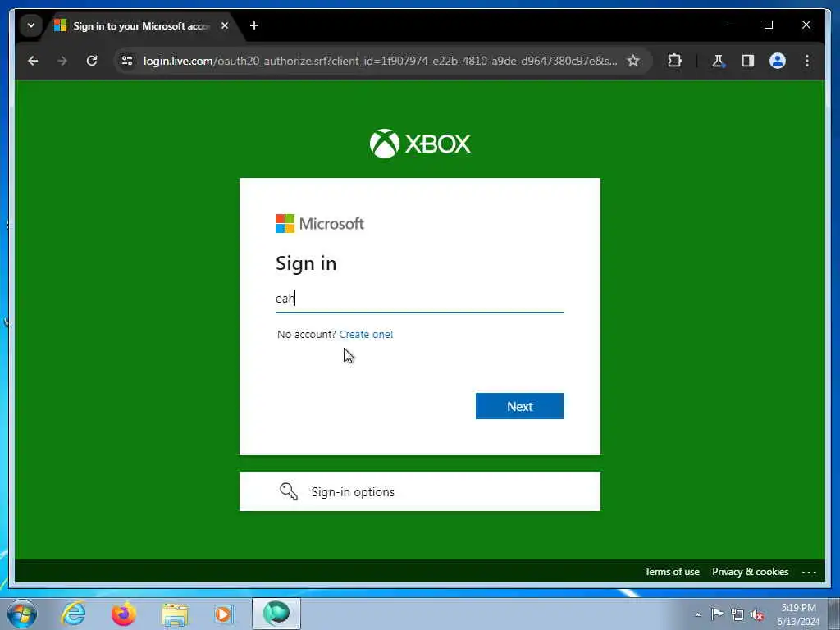Toggle the browser side panel

pyautogui.click(x=748, y=61)
